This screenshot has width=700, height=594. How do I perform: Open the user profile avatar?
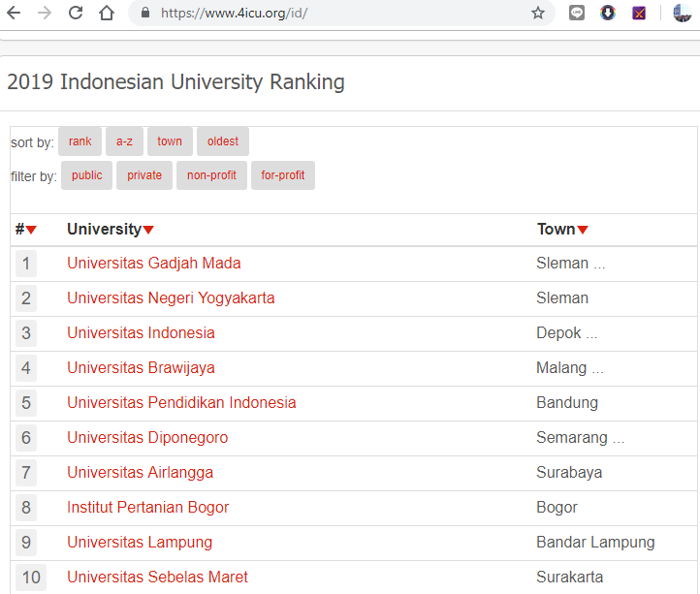pyautogui.click(x=682, y=14)
